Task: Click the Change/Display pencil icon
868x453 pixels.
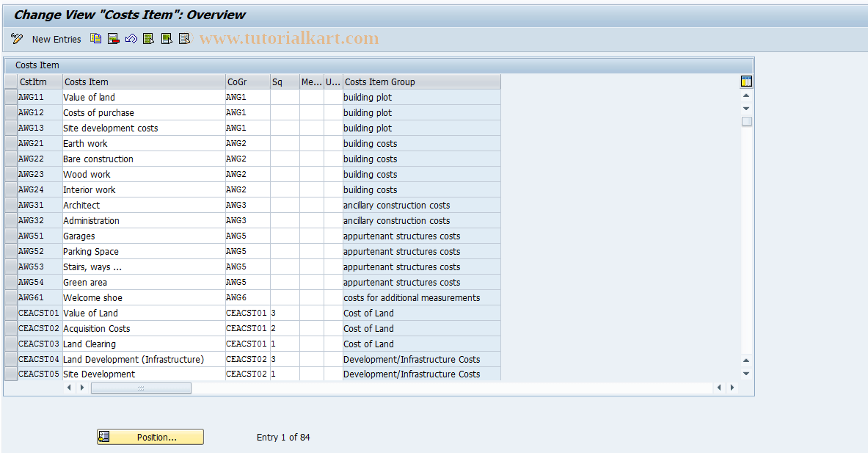Action: pyautogui.click(x=16, y=38)
